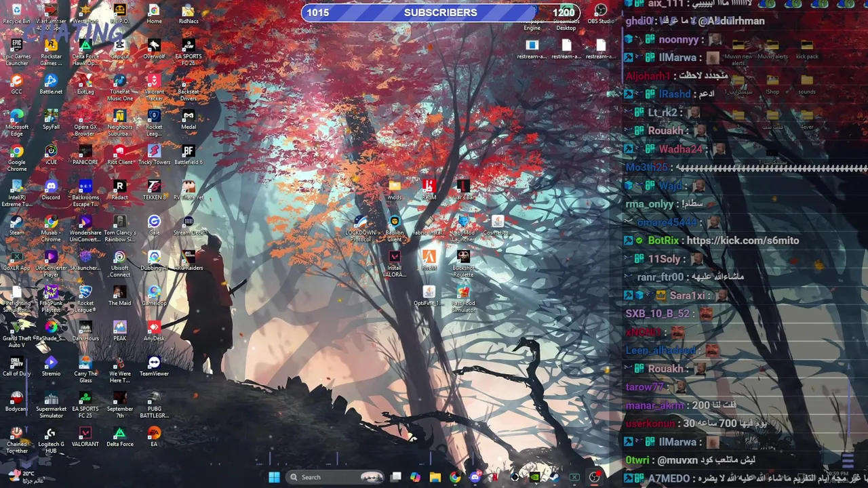Open Task View from taskbar
Viewport: 868px width, 488px height.
(x=396, y=477)
